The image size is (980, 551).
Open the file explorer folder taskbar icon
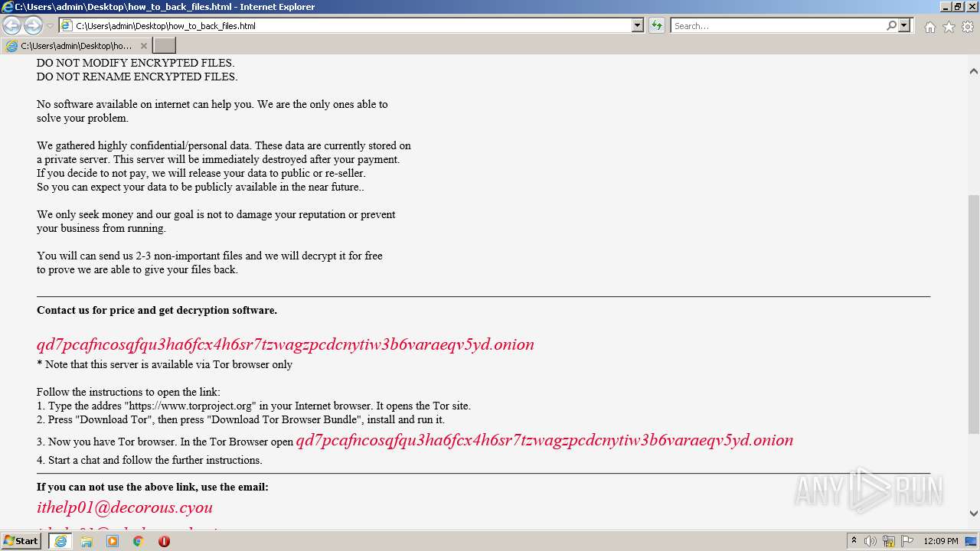pyautogui.click(x=87, y=541)
